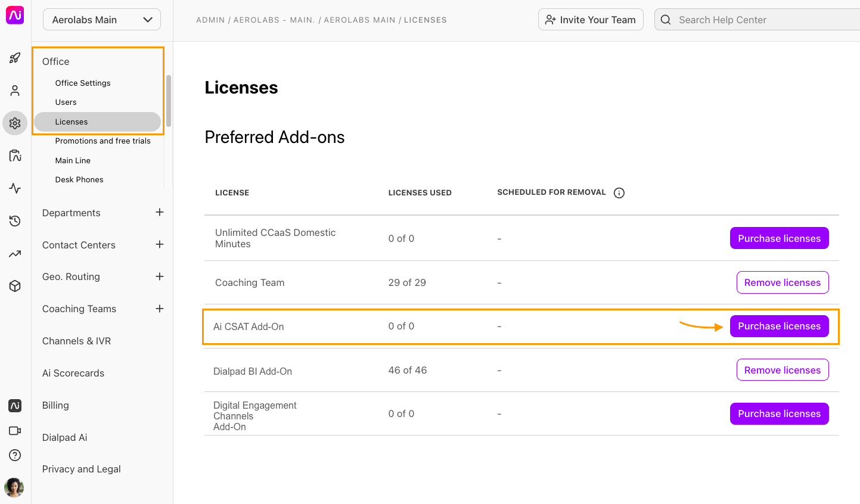Expand the Contact Centers section

pyautogui.click(x=160, y=244)
